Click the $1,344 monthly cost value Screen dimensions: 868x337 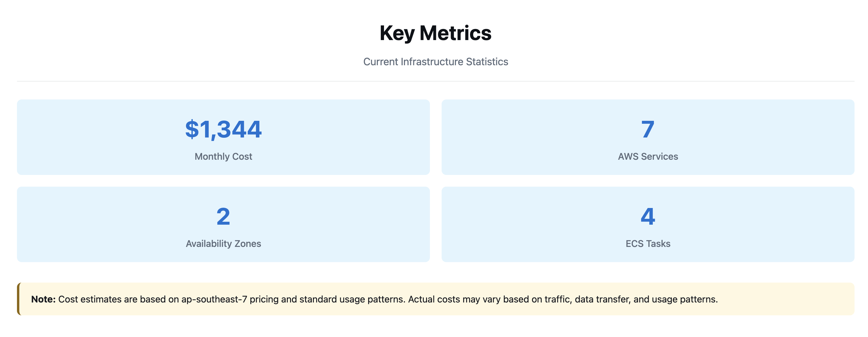223,129
